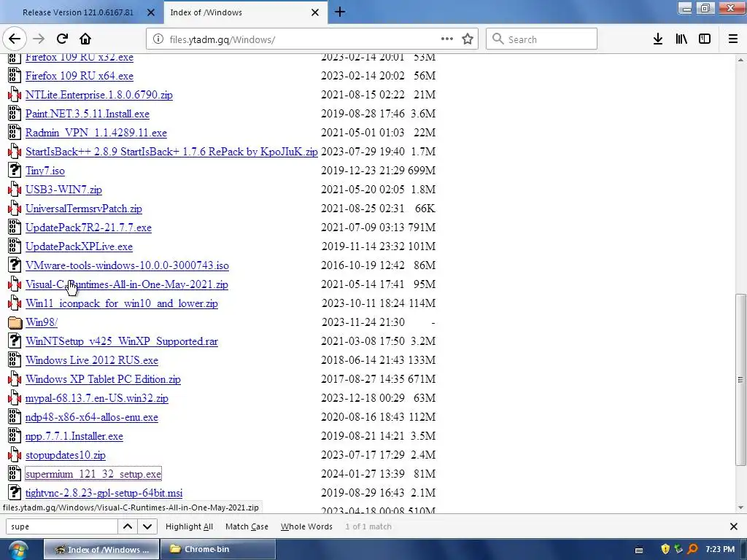Click binary icon beside UpdatePackXPLive.exe
Viewport: 747px width, 560px height.
pyautogui.click(x=15, y=246)
